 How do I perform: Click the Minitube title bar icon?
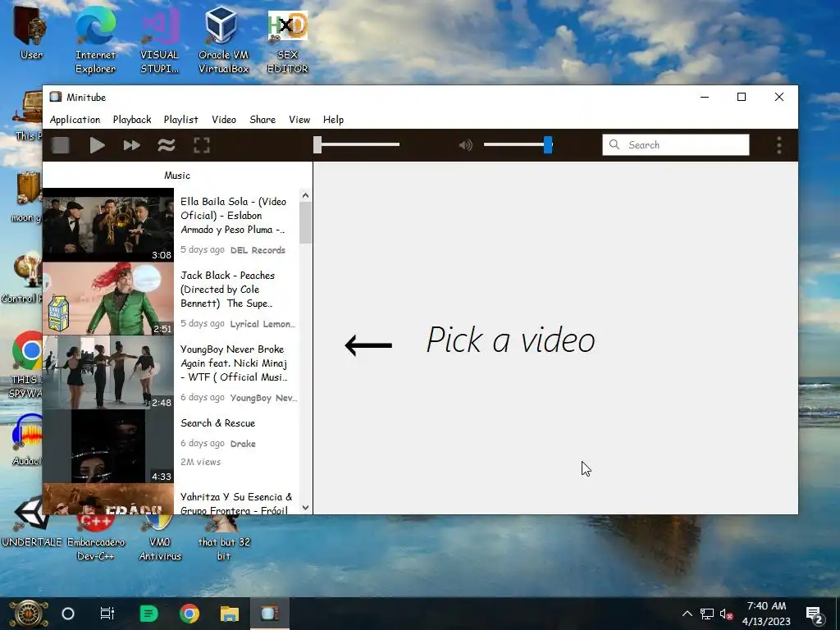56,97
